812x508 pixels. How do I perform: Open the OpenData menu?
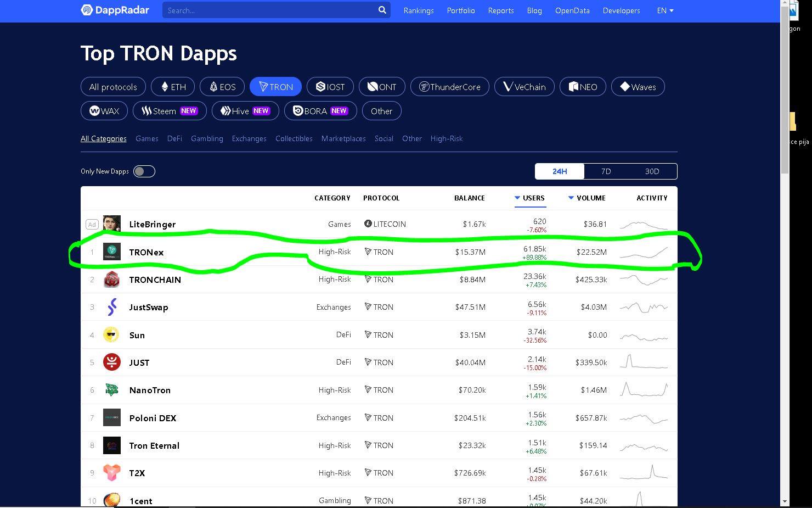point(572,10)
